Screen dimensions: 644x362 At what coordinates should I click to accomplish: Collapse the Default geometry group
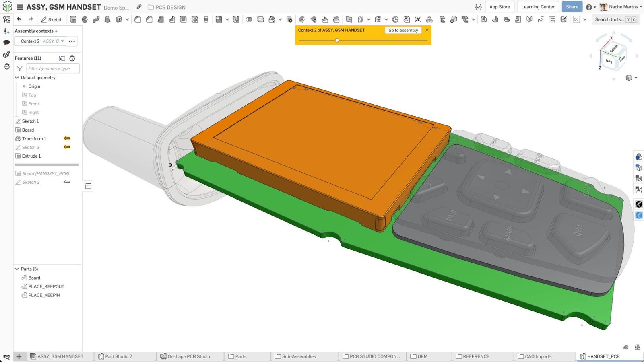(x=17, y=78)
